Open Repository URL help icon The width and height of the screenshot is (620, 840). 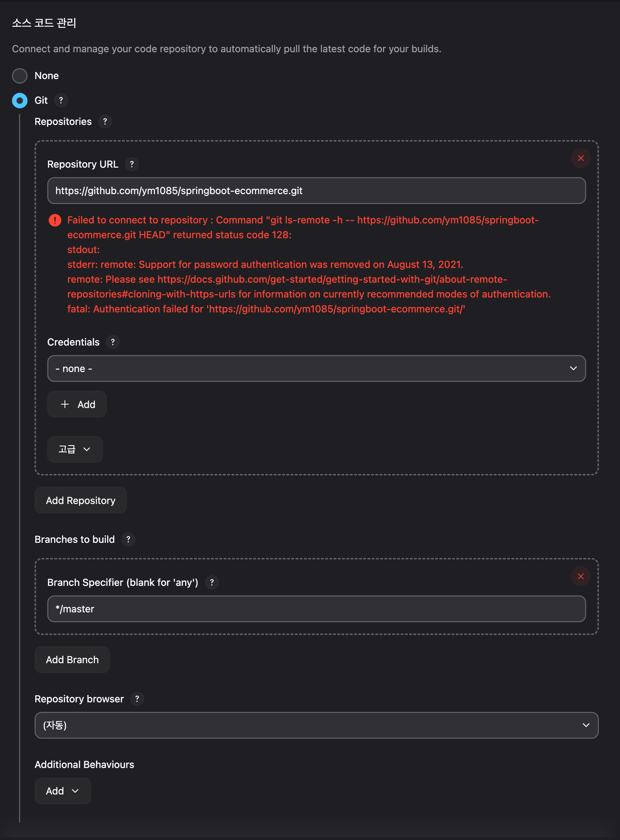pos(132,164)
